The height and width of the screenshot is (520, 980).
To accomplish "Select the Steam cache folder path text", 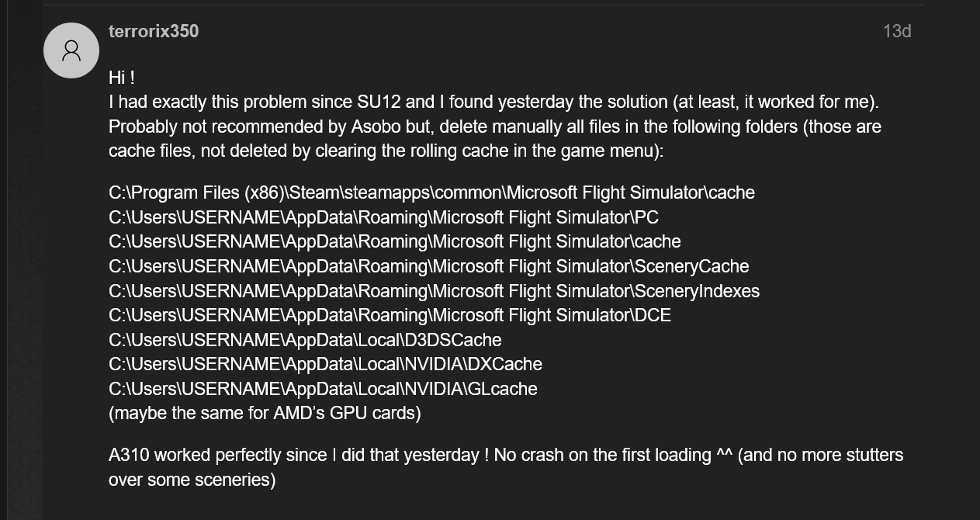I will 430,192.
